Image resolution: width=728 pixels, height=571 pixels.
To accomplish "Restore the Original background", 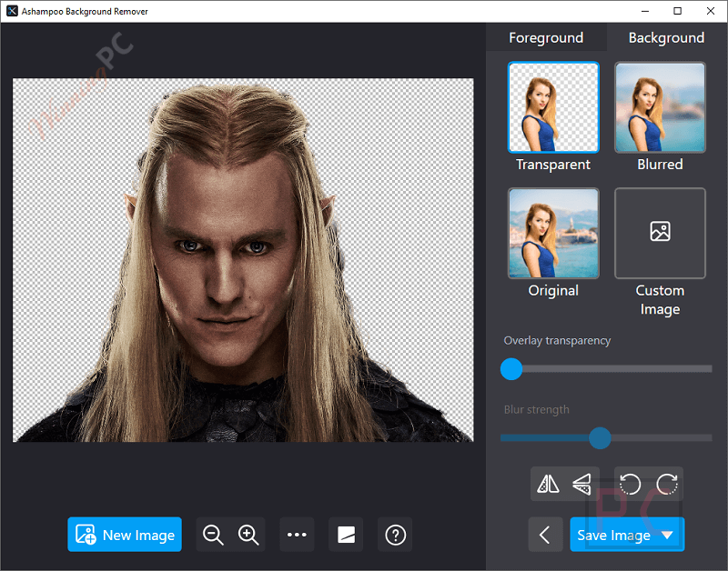I will (x=553, y=233).
